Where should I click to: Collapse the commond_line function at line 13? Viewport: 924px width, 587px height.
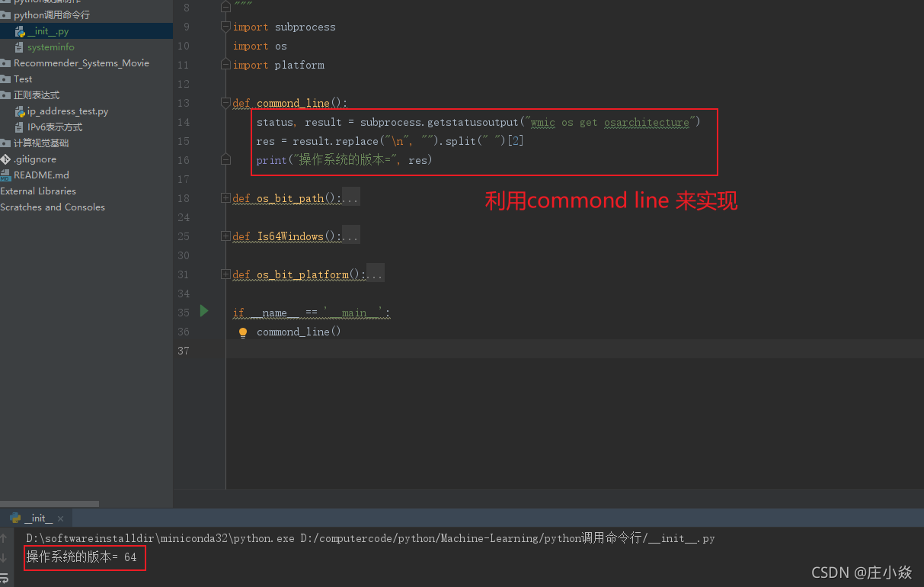coord(225,103)
